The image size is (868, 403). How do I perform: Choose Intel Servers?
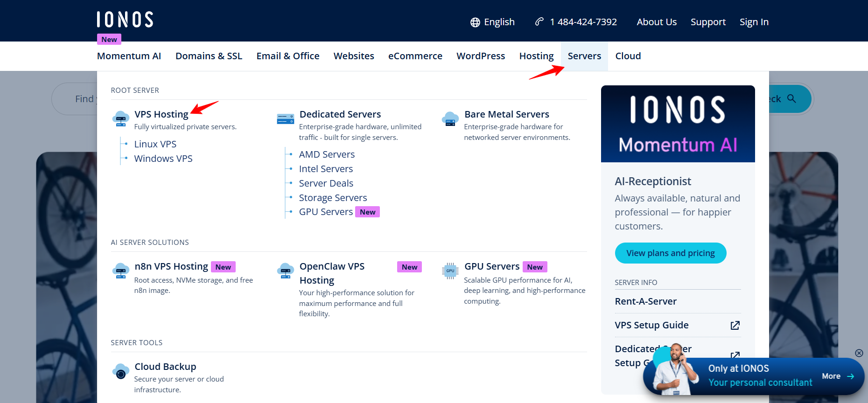pos(326,169)
